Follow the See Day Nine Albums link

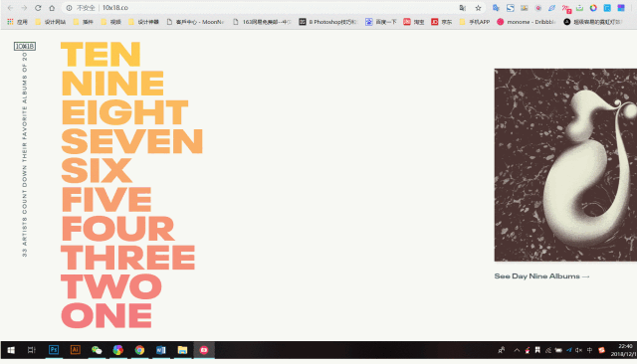coord(541,276)
